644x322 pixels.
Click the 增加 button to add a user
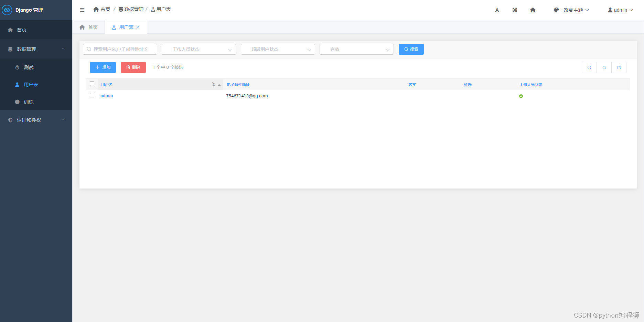pos(103,67)
